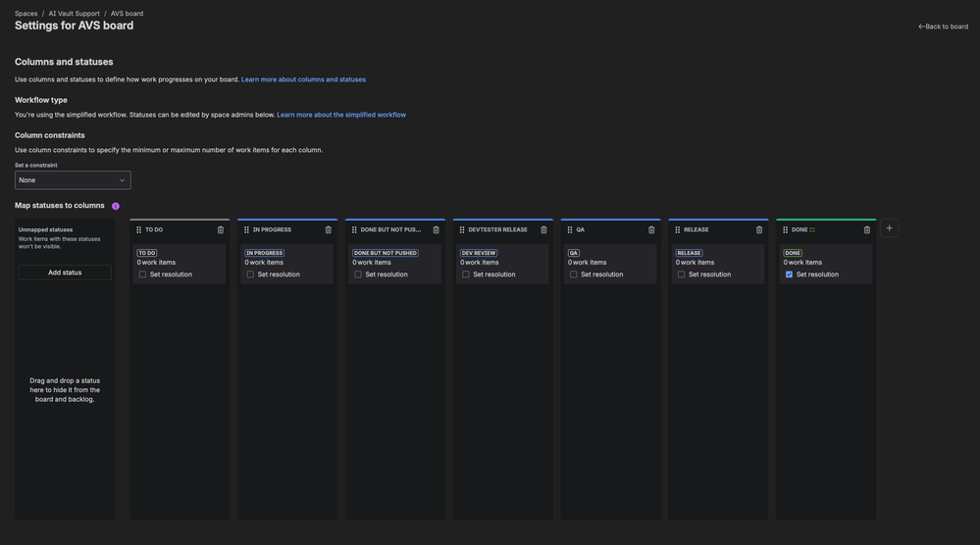Open AI Vault Support breadcrumb
Image resolution: width=980 pixels, height=545 pixels.
click(75, 13)
